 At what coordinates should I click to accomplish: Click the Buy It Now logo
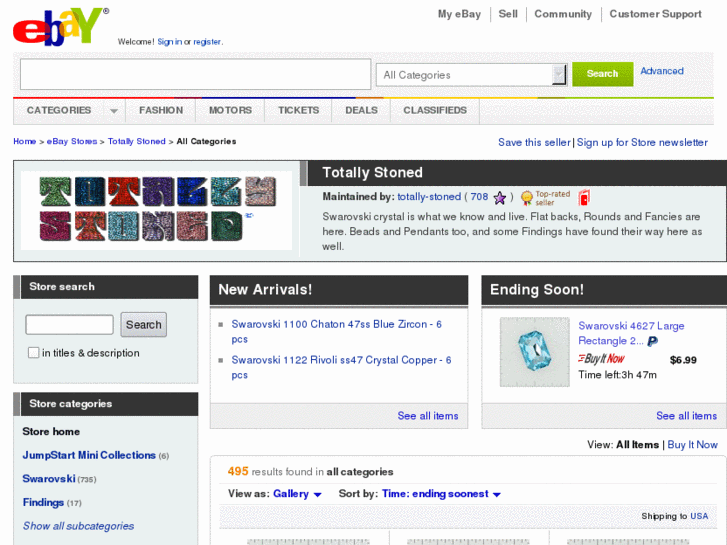(601, 359)
